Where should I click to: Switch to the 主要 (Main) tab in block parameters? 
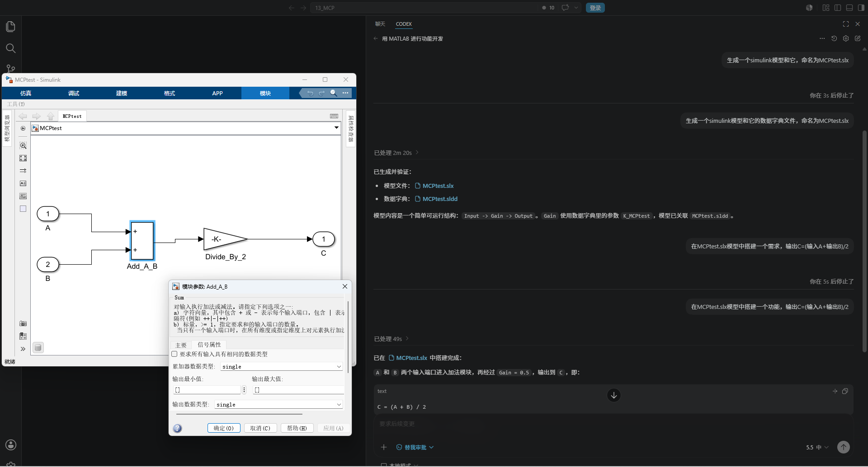pos(181,345)
